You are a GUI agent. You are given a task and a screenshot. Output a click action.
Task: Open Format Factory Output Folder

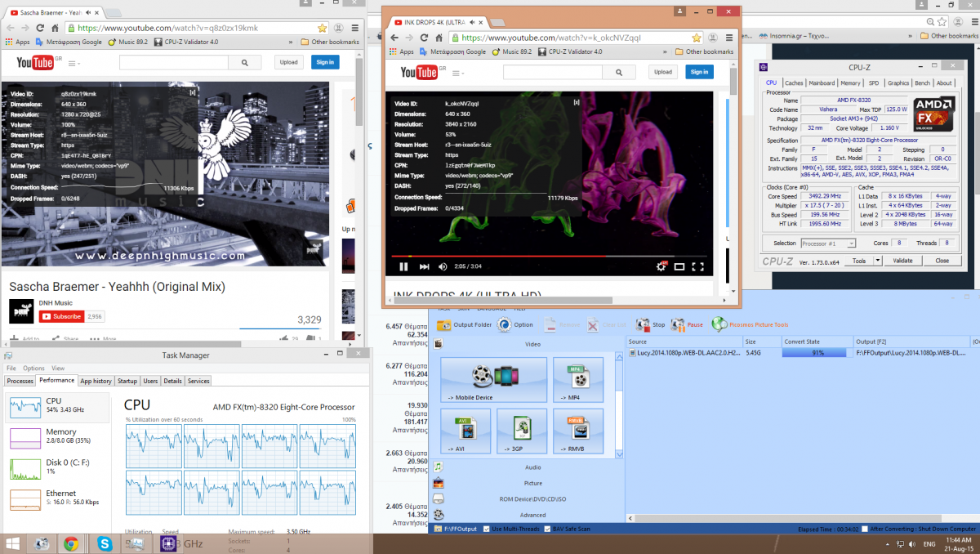click(x=465, y=324)
